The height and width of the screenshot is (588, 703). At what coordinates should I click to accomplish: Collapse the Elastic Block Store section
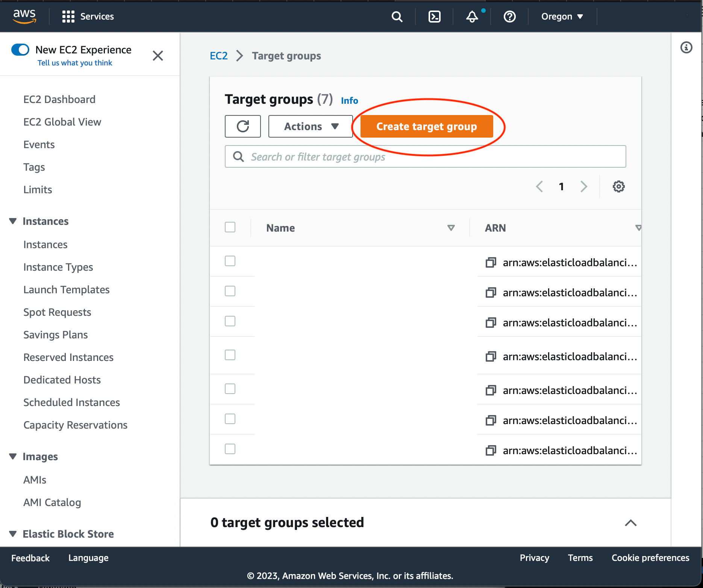pyautogui.click(x=13, y=534)
